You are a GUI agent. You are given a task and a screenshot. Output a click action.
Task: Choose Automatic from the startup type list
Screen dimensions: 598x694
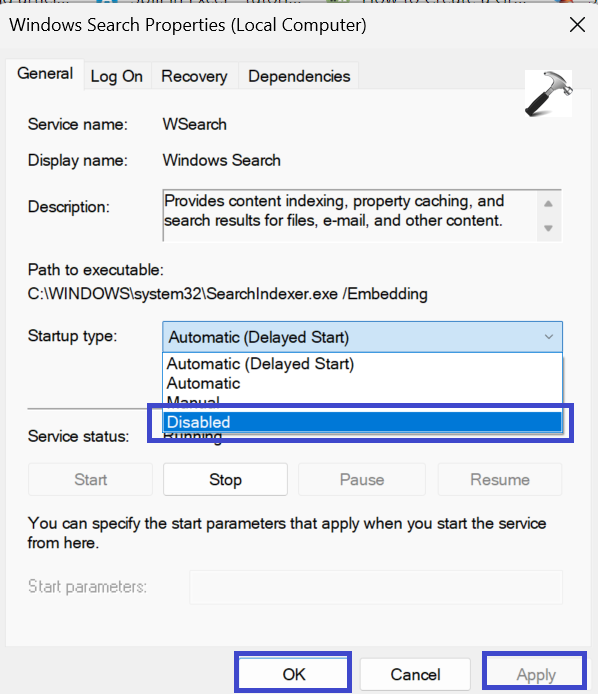click(x=363, y=383)
